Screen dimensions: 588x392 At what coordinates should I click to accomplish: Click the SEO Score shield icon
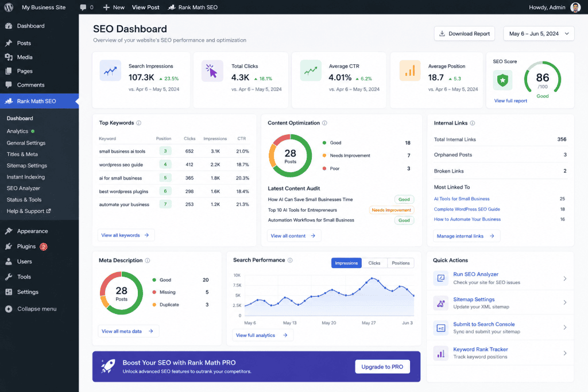pos(502,80)
